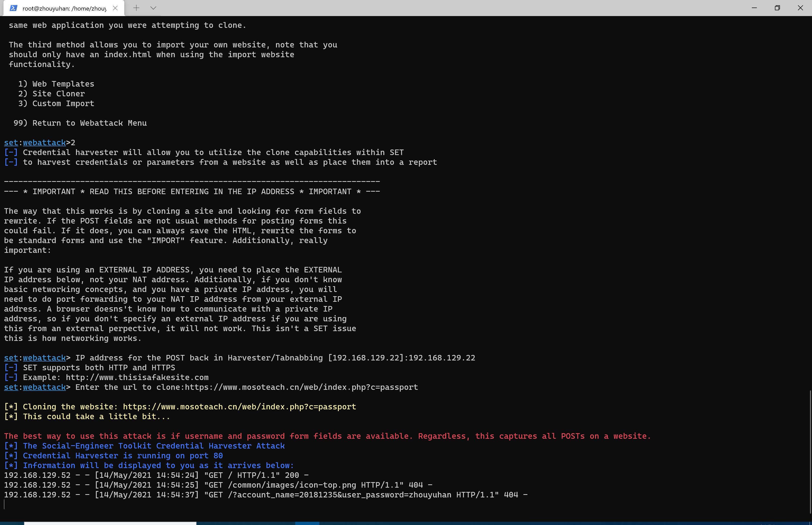Click the red "The best way to use this attack" warning

(x=327, y=436)
